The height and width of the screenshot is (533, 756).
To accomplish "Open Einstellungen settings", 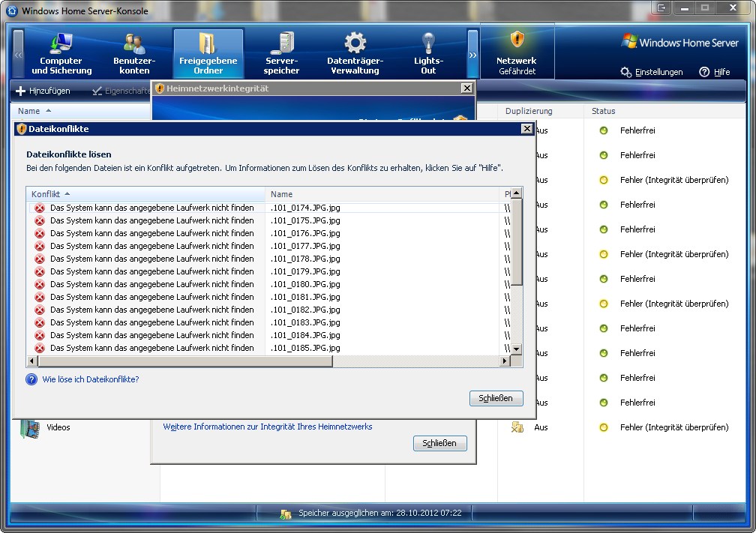I will (x=652, y=72).
